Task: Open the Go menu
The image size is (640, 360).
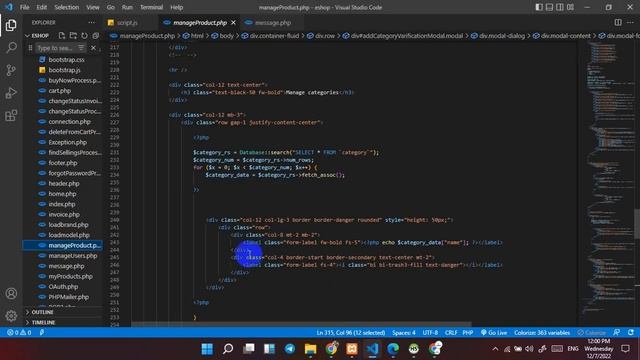Action: [111, 7]
